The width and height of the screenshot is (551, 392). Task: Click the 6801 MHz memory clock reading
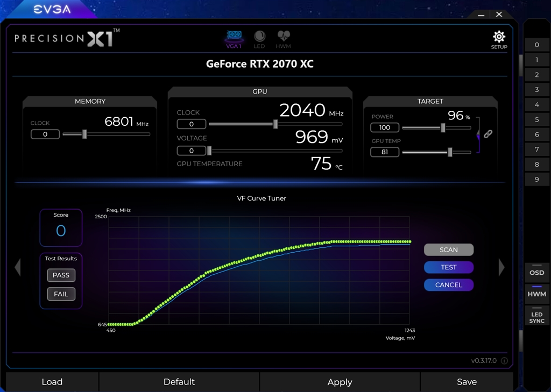point(126,122)
